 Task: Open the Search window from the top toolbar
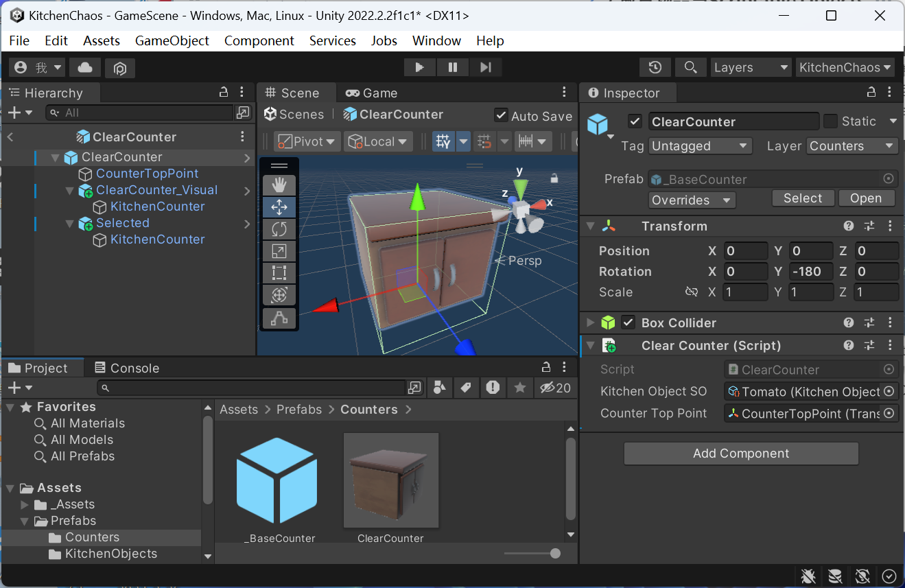(x=690, y=67)
